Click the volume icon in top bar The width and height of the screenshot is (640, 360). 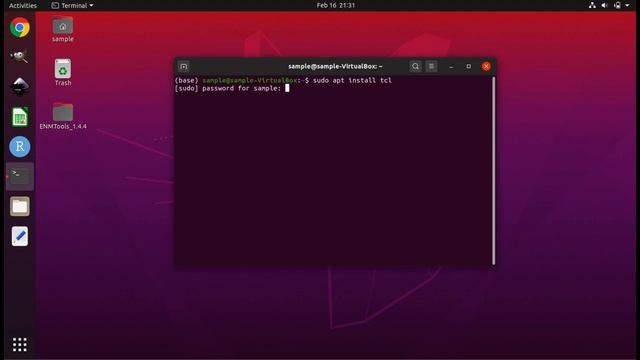(604, 5)
